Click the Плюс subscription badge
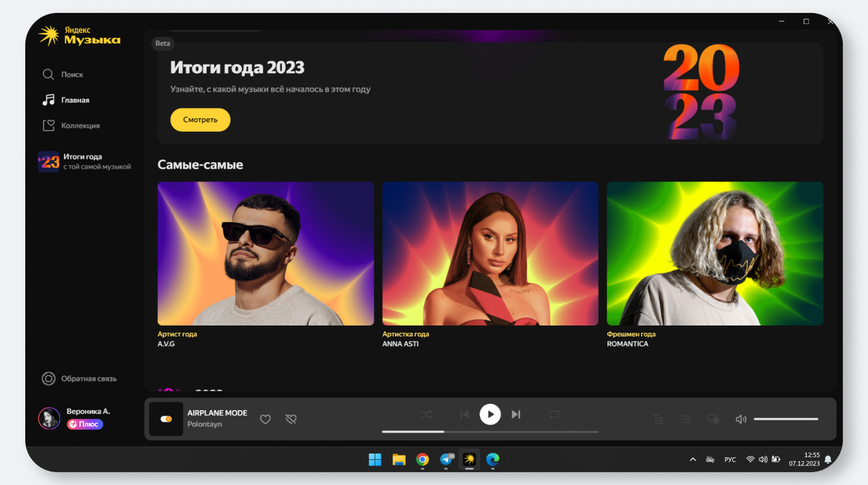The width and height of the screenshot is (868, 485). point(85,424)
